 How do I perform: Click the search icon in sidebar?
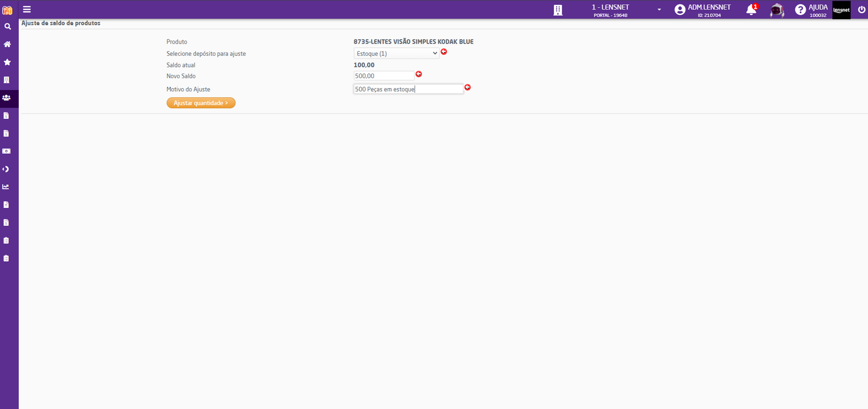point(8,26)
